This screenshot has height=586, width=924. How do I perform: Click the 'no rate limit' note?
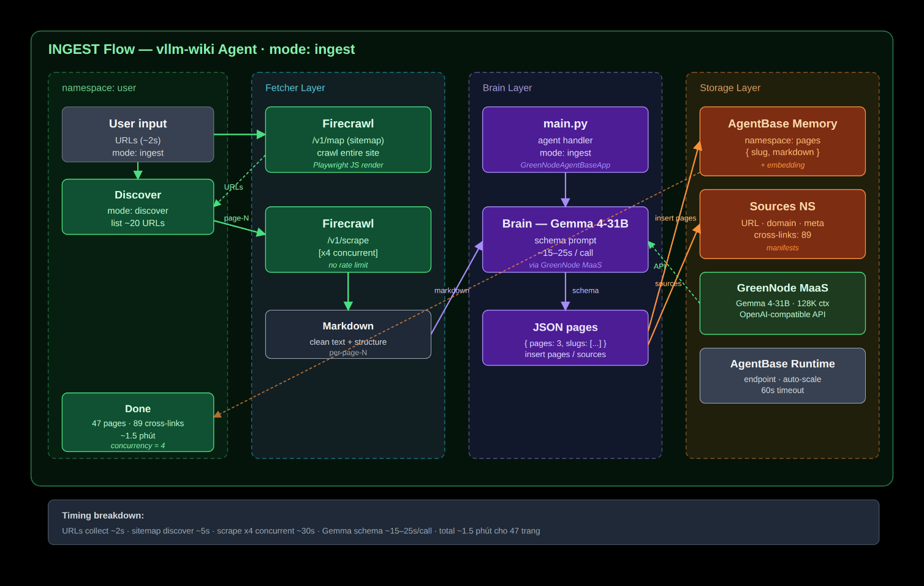(x=348, y=265)
